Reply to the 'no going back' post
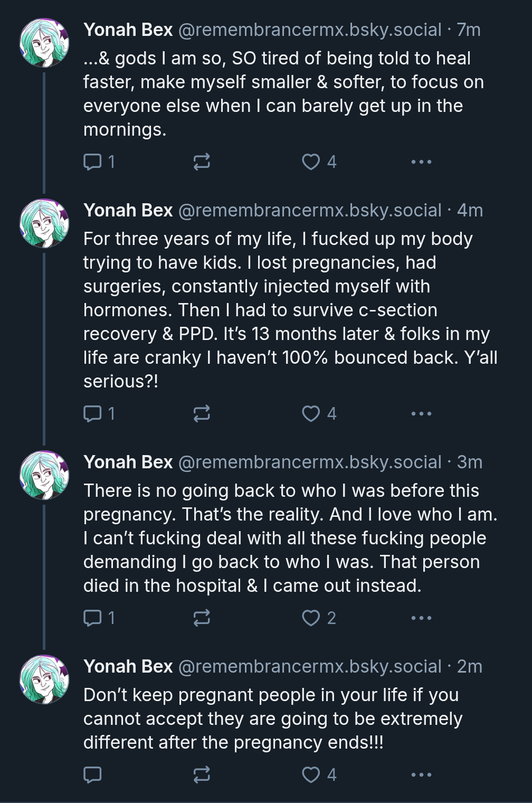The image size is (532, 803). pos(93,618)
